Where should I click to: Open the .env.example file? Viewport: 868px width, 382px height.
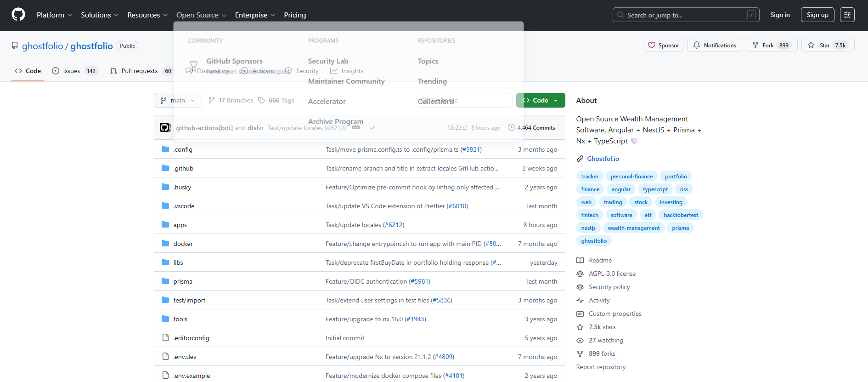click(x=192, y=376)
